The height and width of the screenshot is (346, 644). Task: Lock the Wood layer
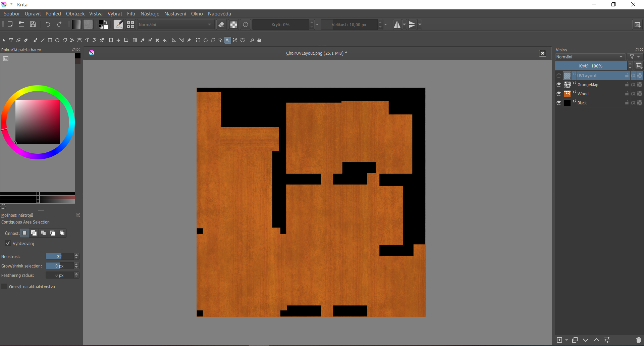(627, 94)
